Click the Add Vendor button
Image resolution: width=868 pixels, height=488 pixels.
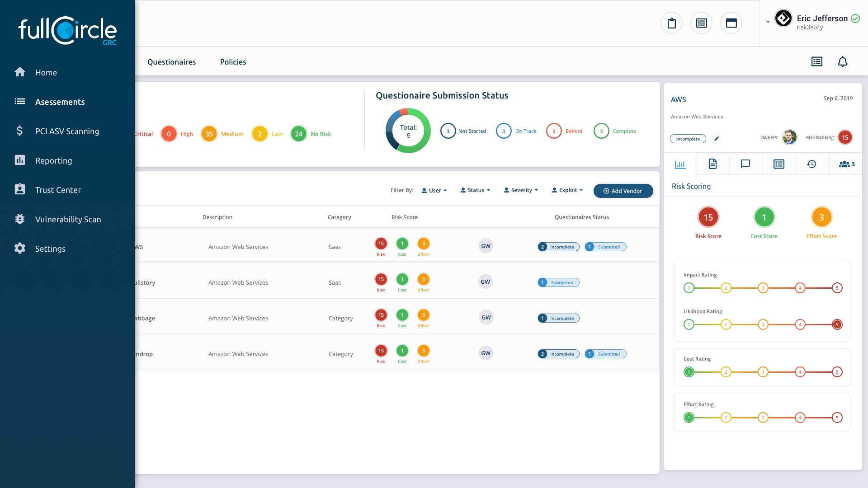(623, 191)
